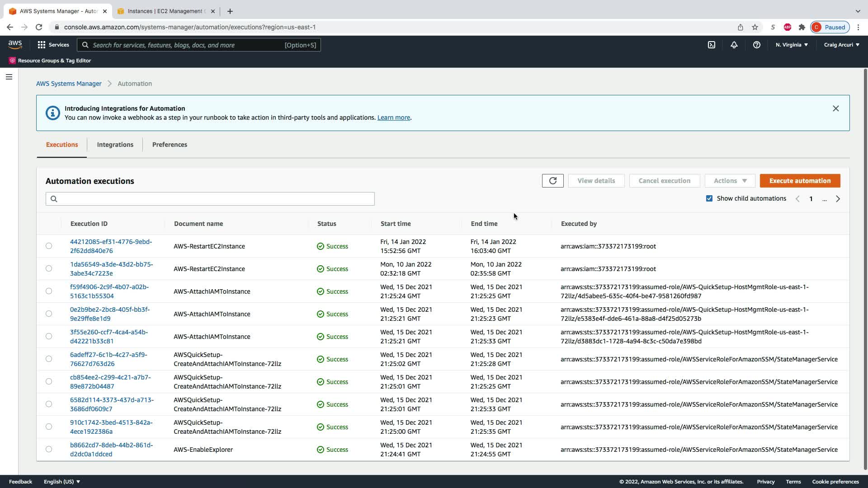Open the help question mark icon
Image resolution: width=868 pixels, height=488 pixels.
756,45
